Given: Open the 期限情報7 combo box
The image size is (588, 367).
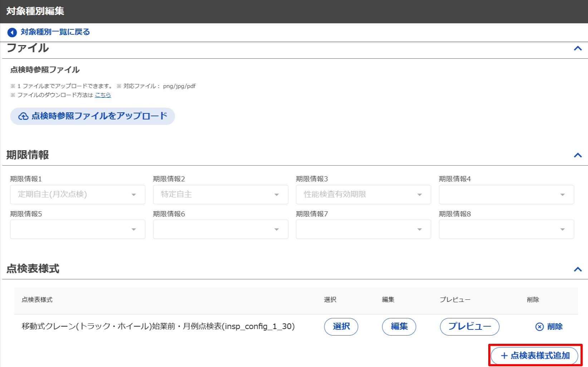Looking at the screenshot, I should coord(363,229).
